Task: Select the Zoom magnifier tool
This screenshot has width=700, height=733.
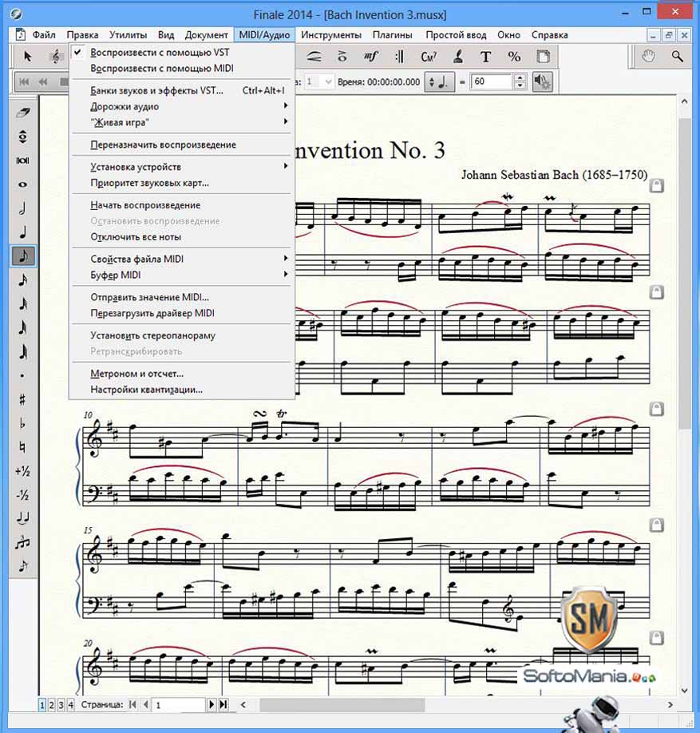Action: (x=677, y=57)
